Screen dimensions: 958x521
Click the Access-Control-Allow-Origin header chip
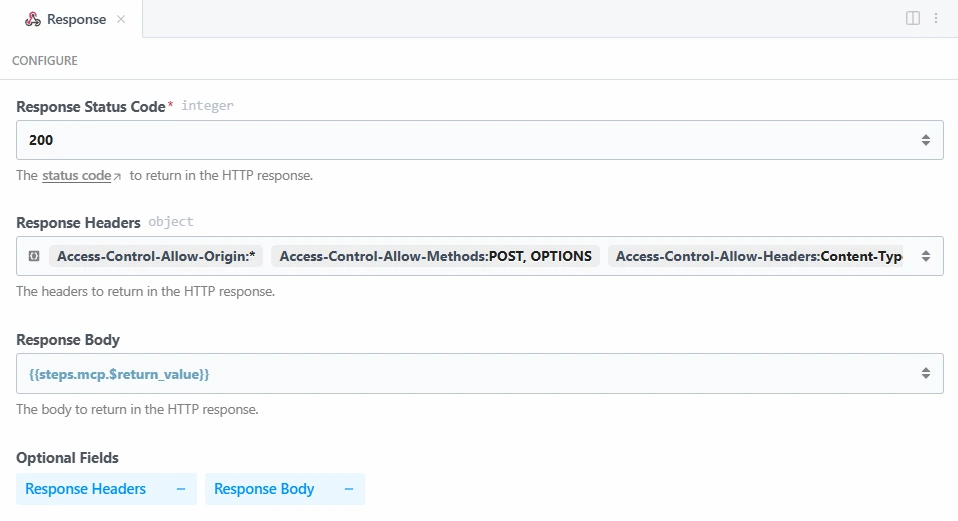(156, 256)
